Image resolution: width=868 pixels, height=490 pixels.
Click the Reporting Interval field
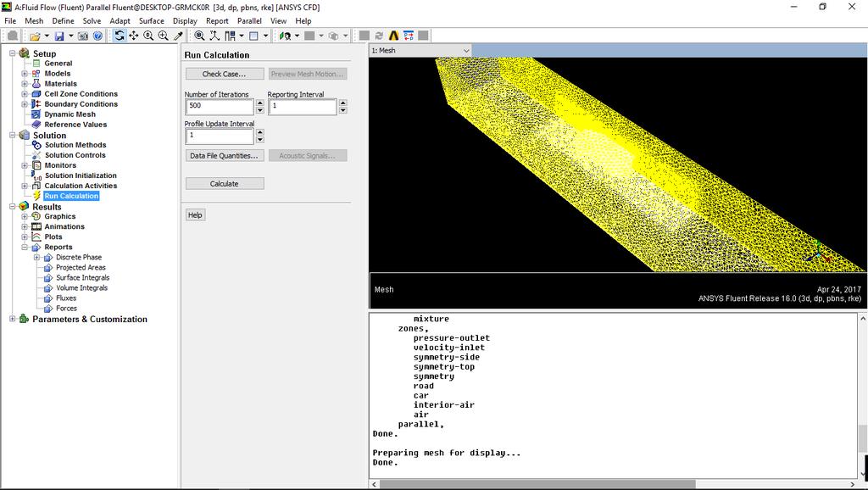click(303, 106)
